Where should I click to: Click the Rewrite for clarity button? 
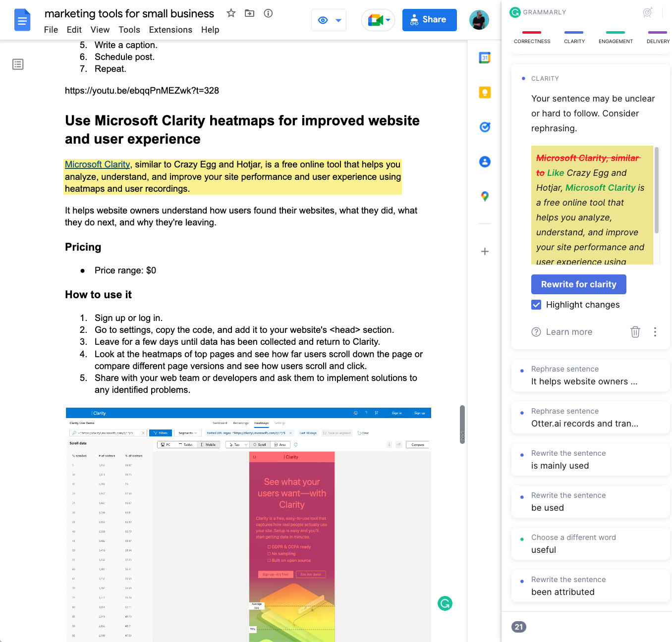pyautogui.click(x=578, y=284)
